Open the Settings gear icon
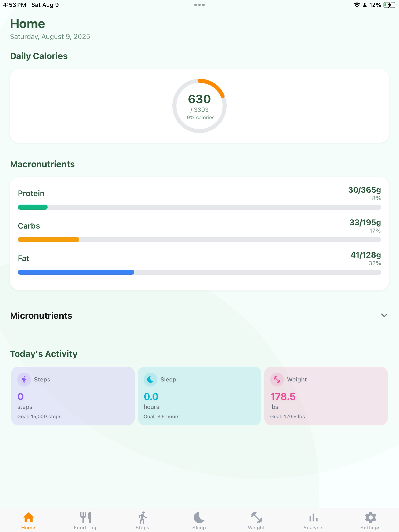The height and width of the screenshot is (532, 399). coord(370,517)
